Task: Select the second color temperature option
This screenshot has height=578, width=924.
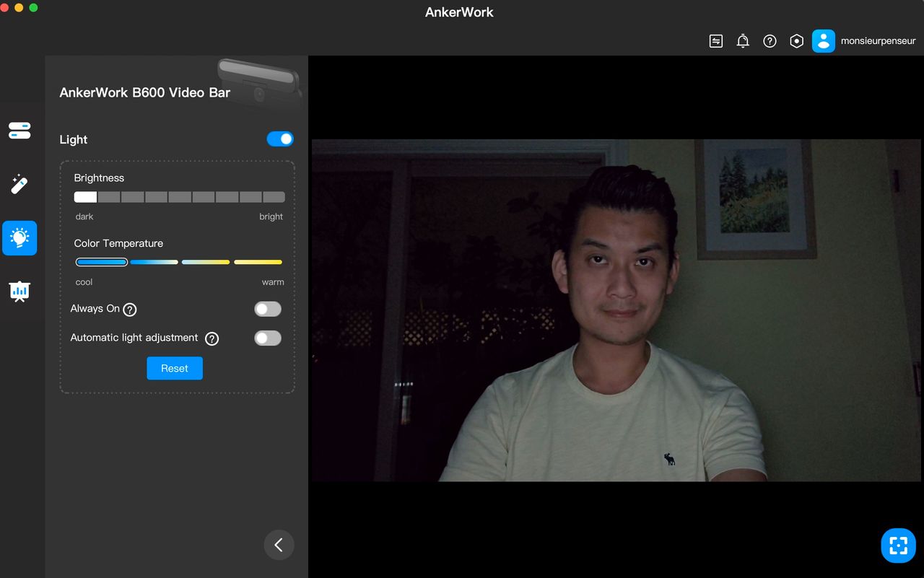Action: (154, 262)
